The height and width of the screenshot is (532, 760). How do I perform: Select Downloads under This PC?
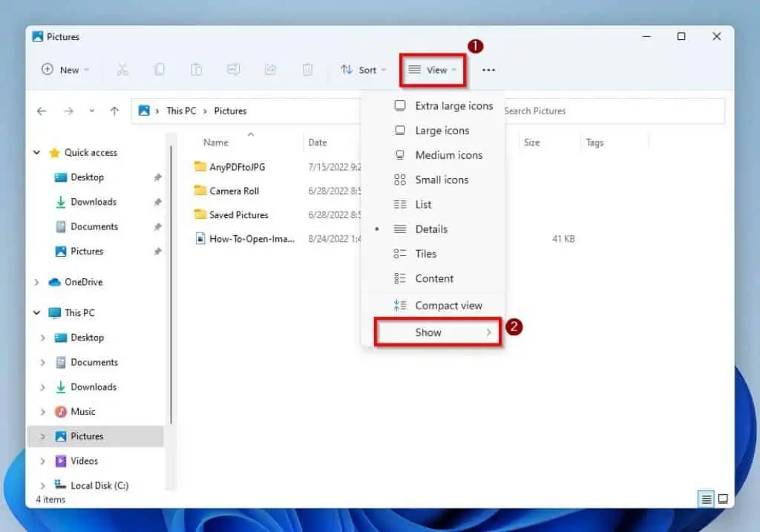[x=93, y=387]
